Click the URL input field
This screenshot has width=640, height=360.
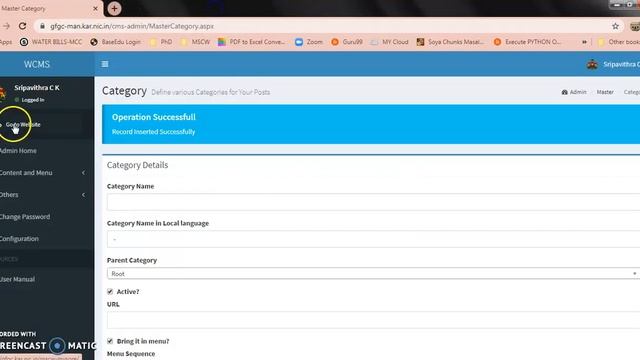click(x=373, y=320)
